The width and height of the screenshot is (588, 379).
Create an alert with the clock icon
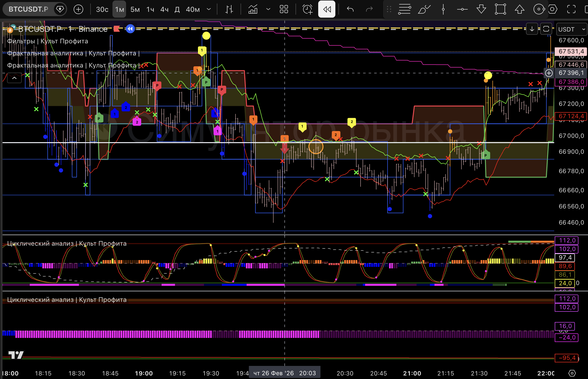307,9
